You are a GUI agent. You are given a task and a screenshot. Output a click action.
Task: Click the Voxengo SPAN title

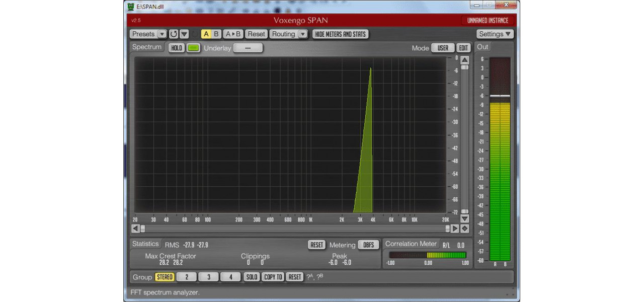coord(300,21)
